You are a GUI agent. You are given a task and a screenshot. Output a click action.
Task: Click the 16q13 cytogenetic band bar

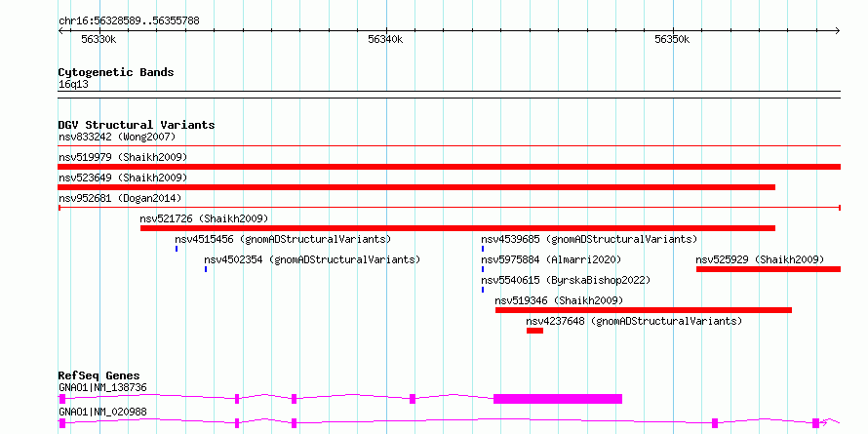coord(450,95)
